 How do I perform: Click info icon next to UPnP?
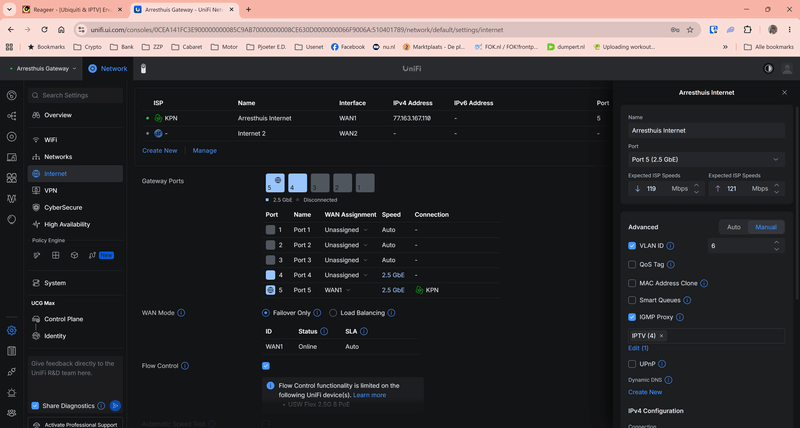[x=662, y=364]
